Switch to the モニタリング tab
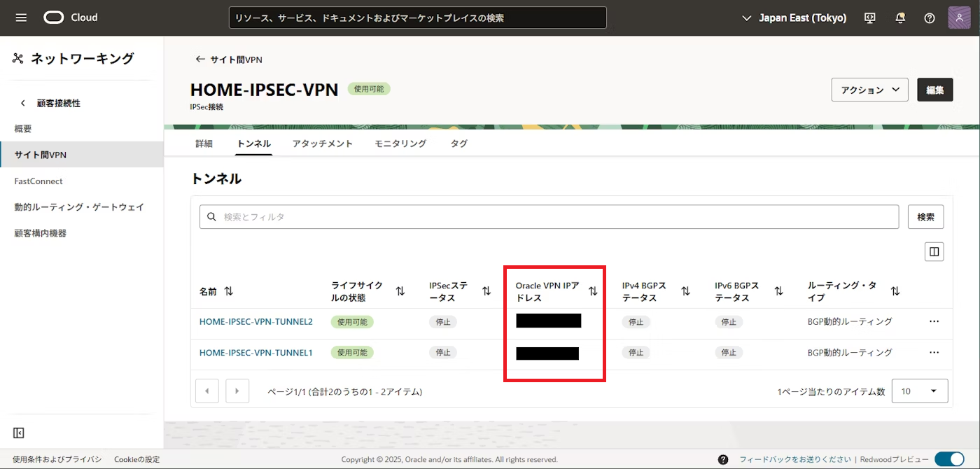980x469 pixels. pyautogui.click(x=400, y=143)
